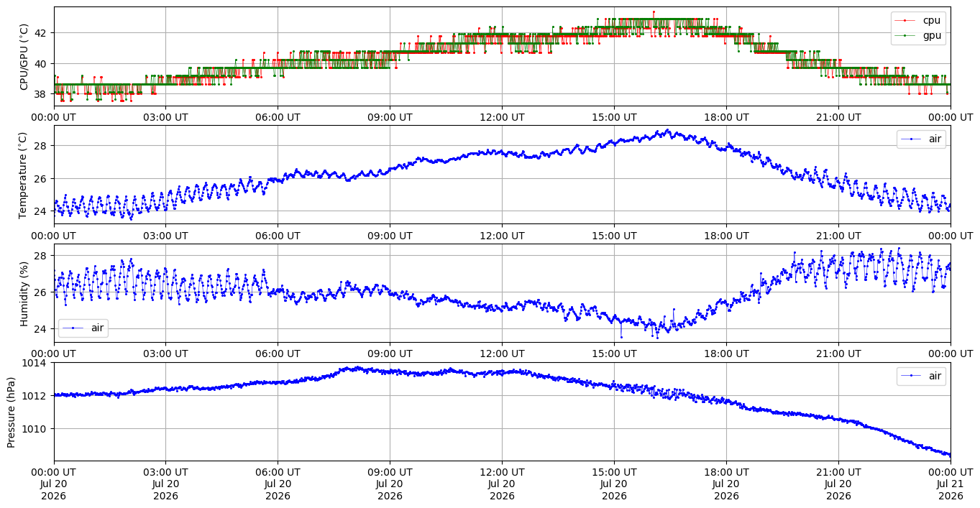Click the air legend in Pressure plot
Screen dimensions: 980x508
[921, 376]
